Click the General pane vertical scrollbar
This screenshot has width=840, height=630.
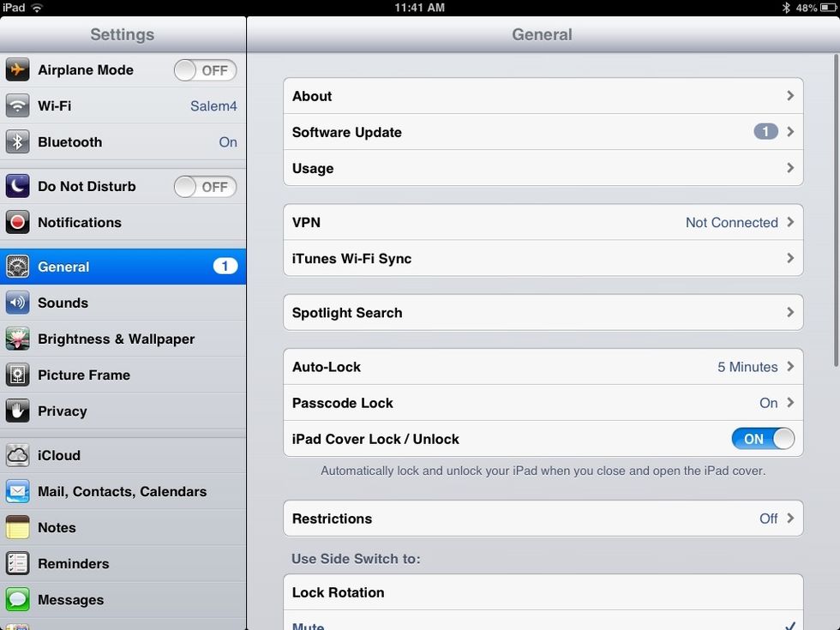[836, 210]
